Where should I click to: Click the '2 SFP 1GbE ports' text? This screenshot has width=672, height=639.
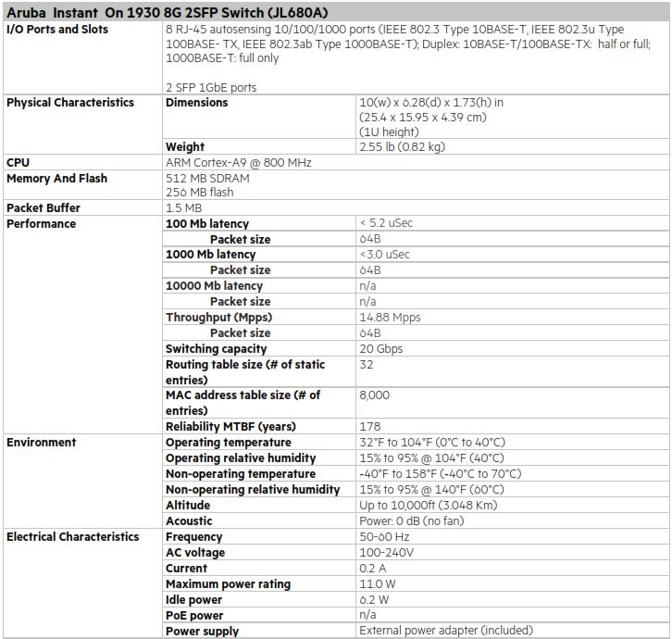click(211, 87)
